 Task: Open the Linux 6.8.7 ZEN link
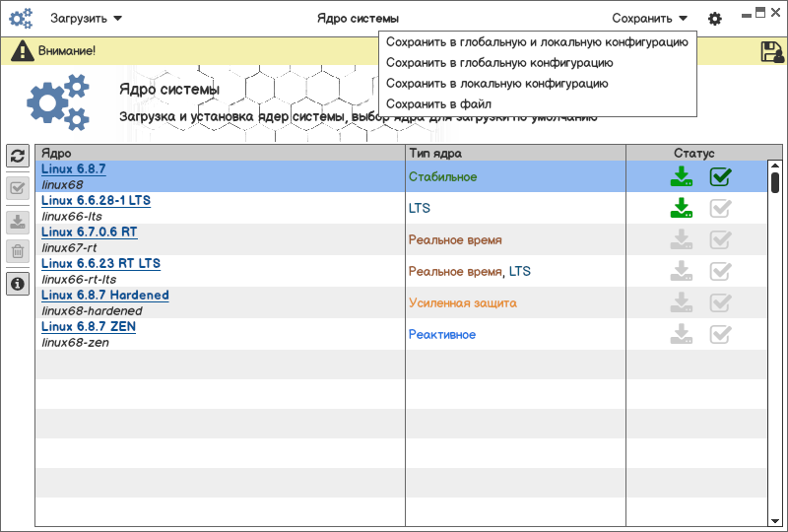89,327
